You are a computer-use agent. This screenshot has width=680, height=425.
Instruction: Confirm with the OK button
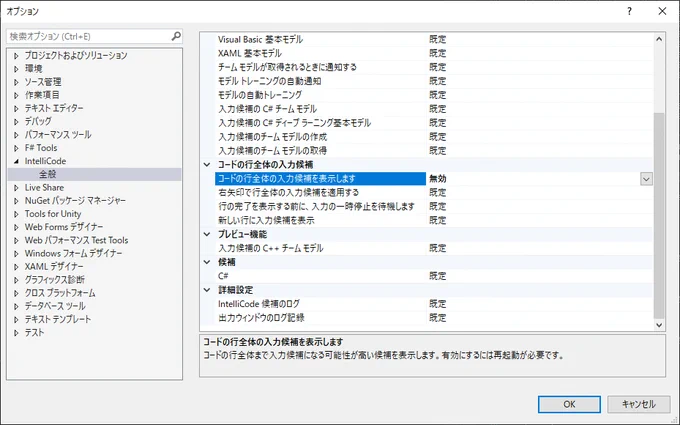point(569,404)
